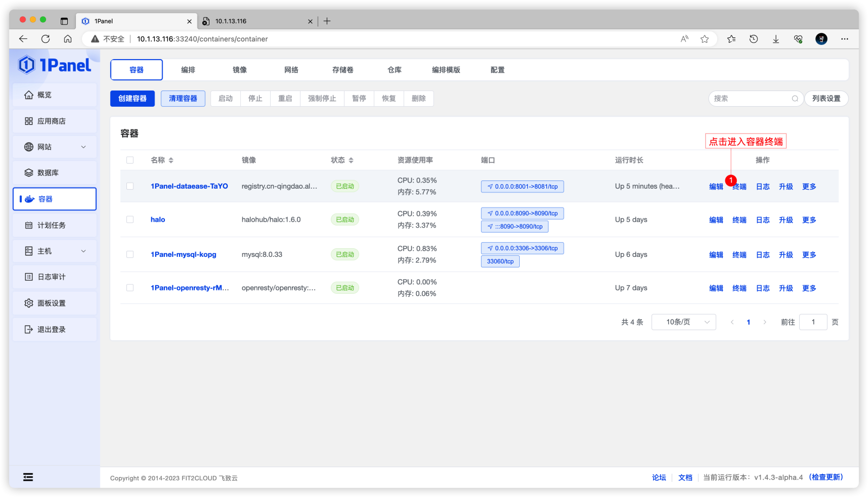Switch to the 存储卷 tab

click(343, 70)
